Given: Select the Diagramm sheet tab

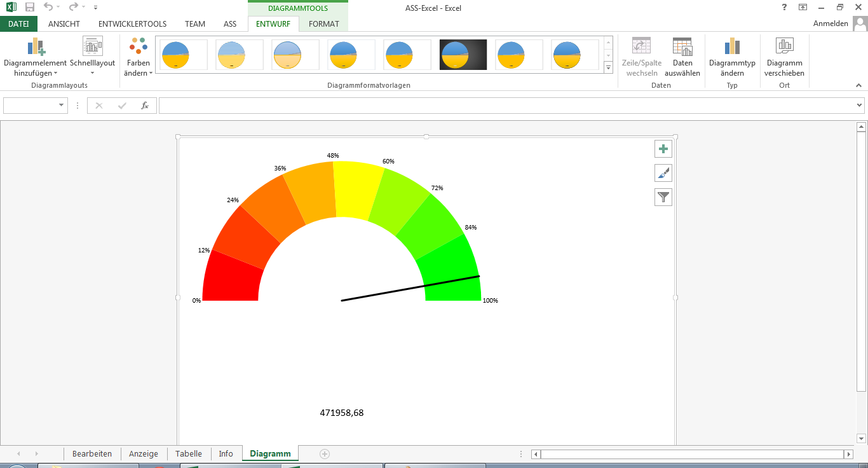Looking at the screenshot, I should click(x=270, y=453).
